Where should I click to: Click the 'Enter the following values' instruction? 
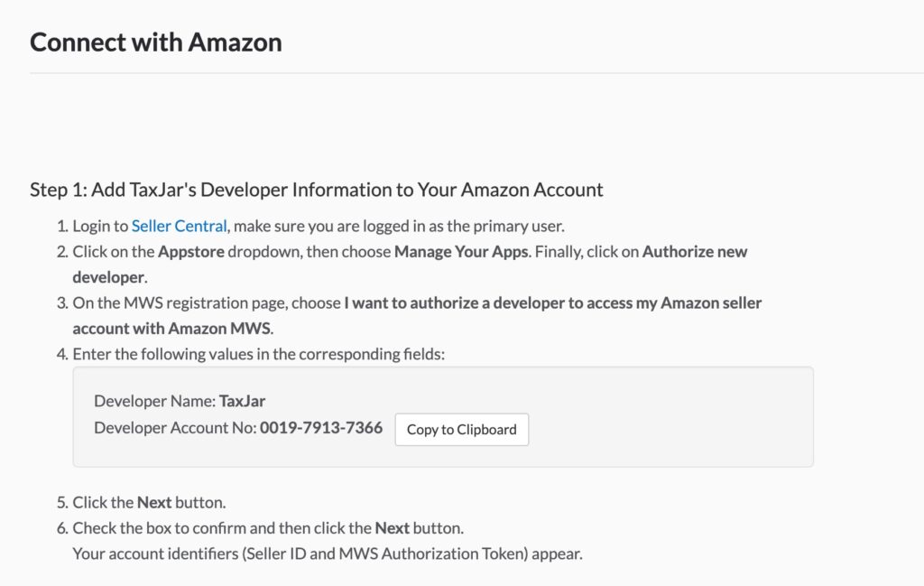point(258,354)
